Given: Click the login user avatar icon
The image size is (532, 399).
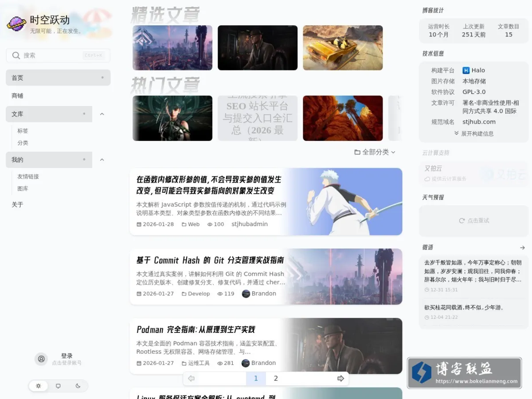Looking at the screenshot, I should (41, 359).
